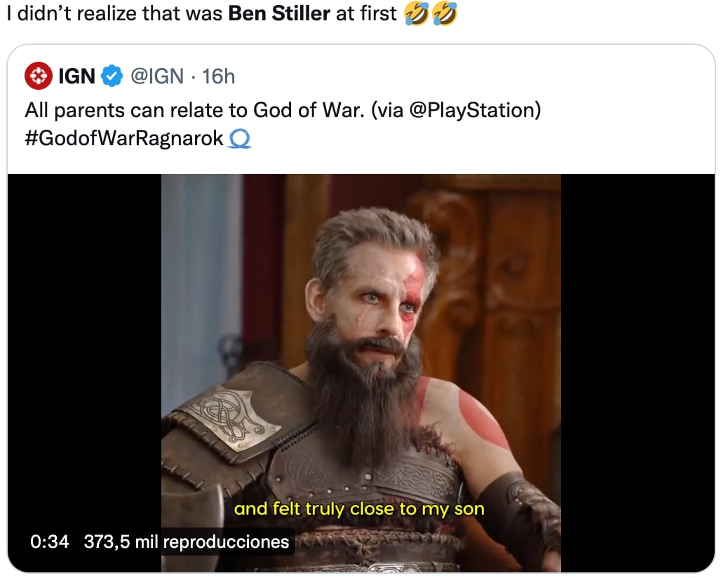Click the second laughing emoji
The width and height of the screenshot is (728, 578).
point(445,13)
